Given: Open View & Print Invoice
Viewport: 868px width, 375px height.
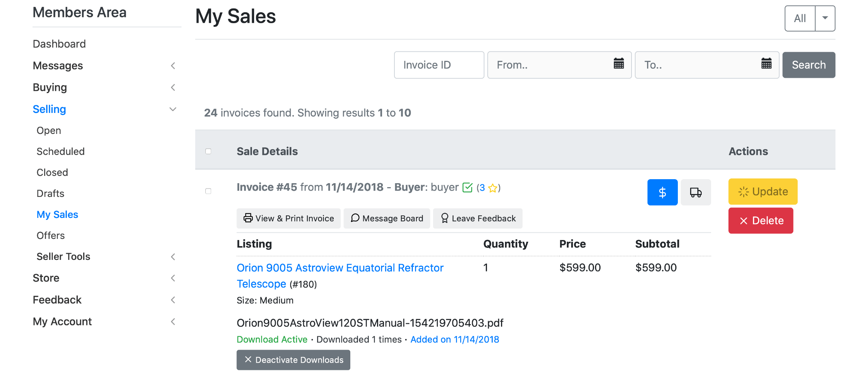Looking at the screenshot, I should click(x=288, y=218).
